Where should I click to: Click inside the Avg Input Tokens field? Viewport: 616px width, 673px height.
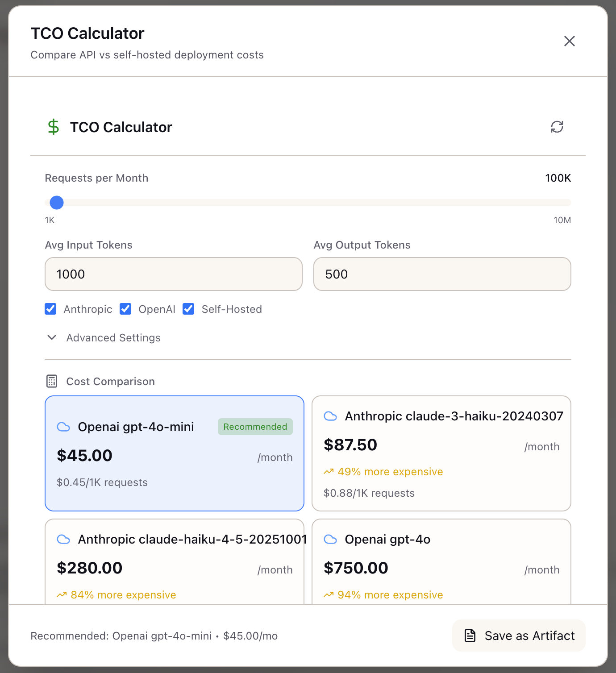pyautogui.click(x=173, y=274)
